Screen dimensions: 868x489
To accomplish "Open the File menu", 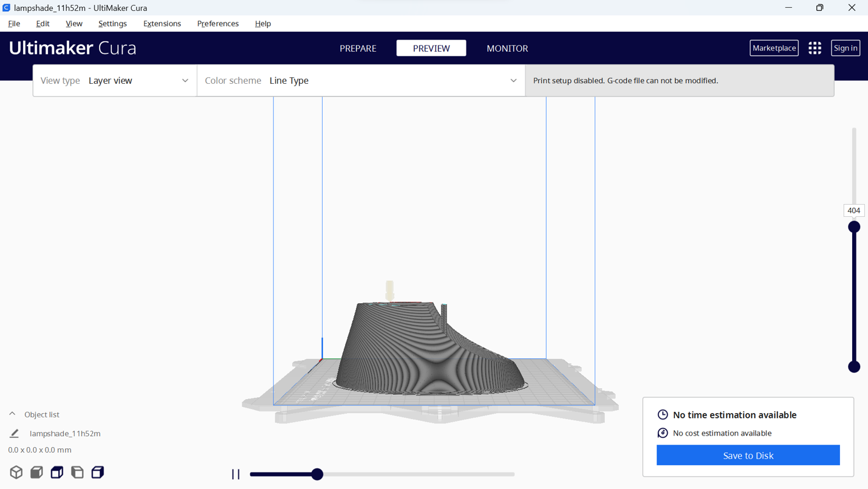I will [14, 24].
